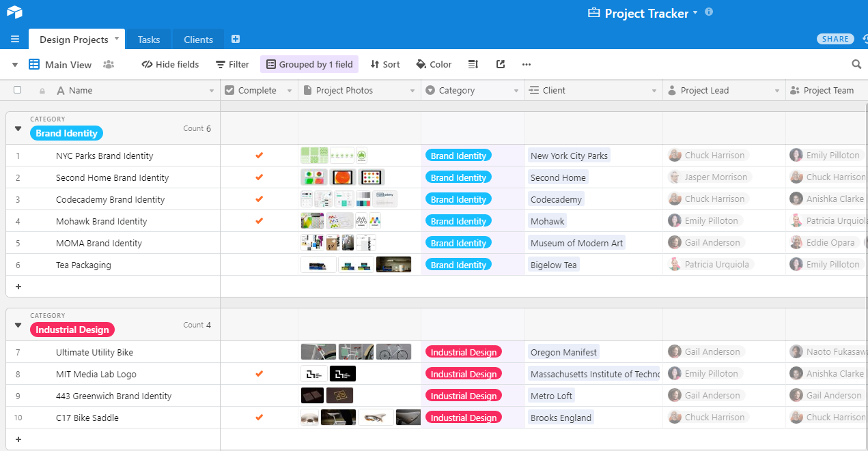Toggle the select-all rows checkbox

pos(18,90)
